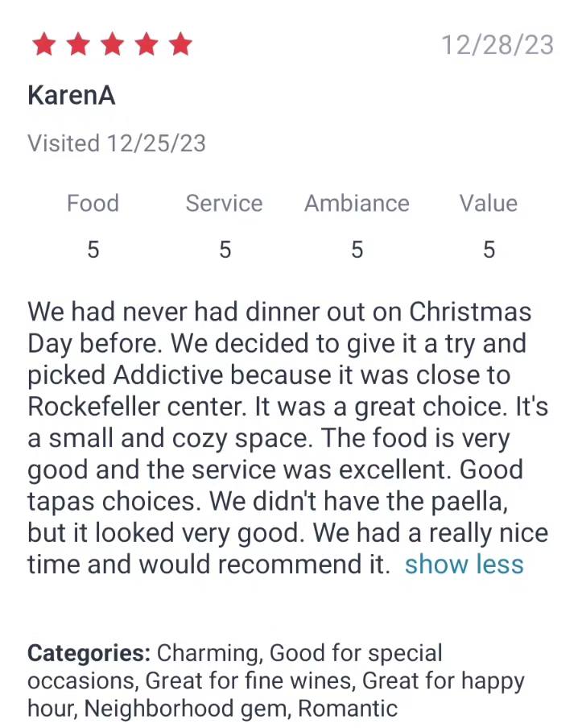Viewport: 582px width, 728px height.
Task: Click the Food score of 5
Action: pyautogui.click(x=93, y=250)
